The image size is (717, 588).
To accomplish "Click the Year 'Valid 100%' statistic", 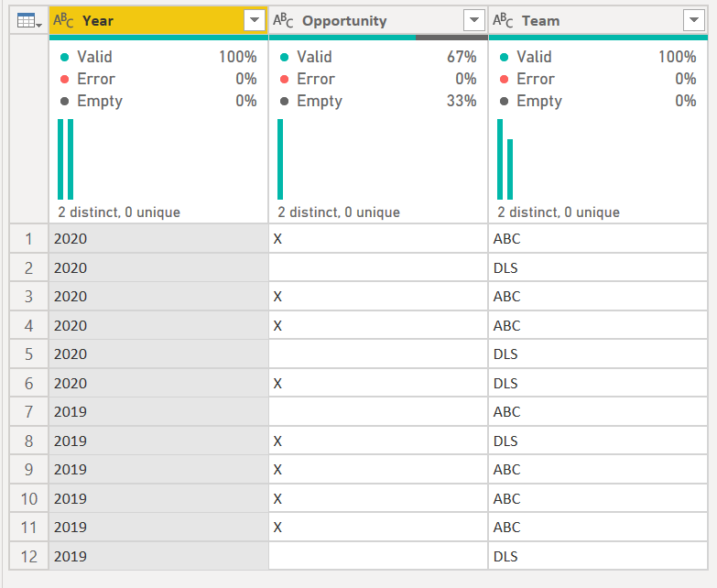I will [x=158, y=57].
